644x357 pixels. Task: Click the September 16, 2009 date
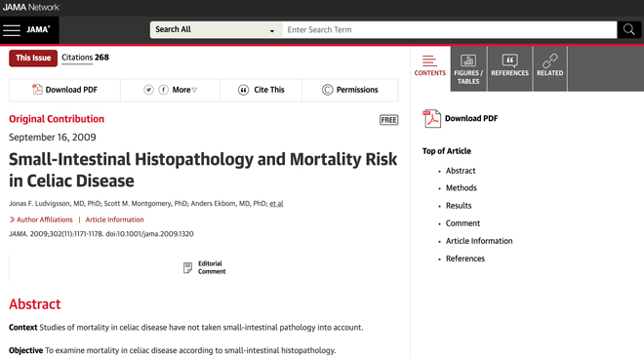[x=53, y=138]
